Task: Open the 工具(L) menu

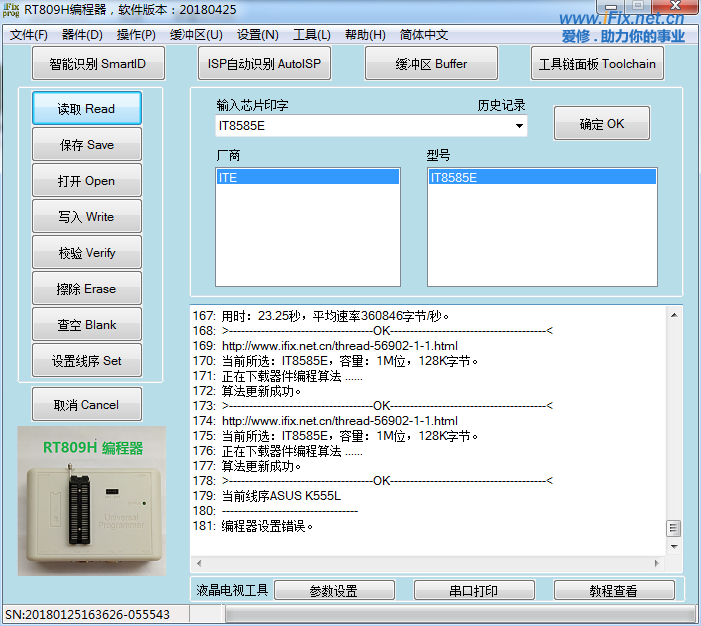Action: pos(312,35)
